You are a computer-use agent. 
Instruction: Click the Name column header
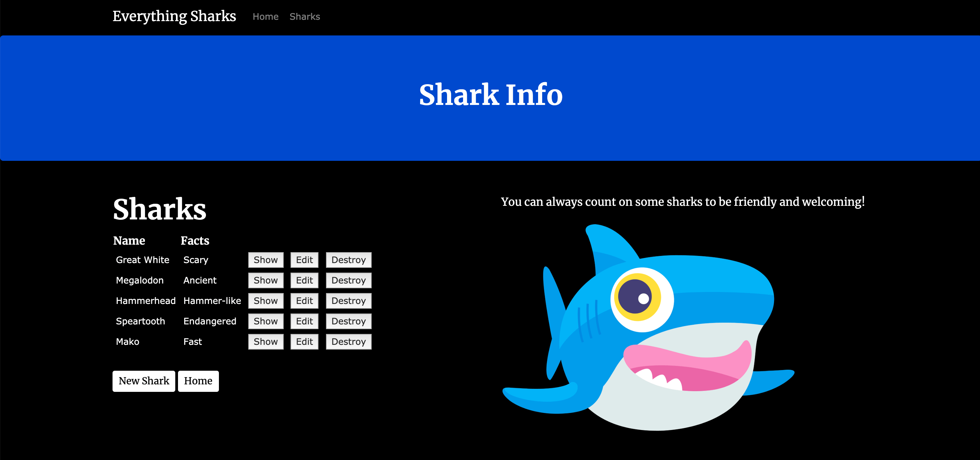(128, 240)
